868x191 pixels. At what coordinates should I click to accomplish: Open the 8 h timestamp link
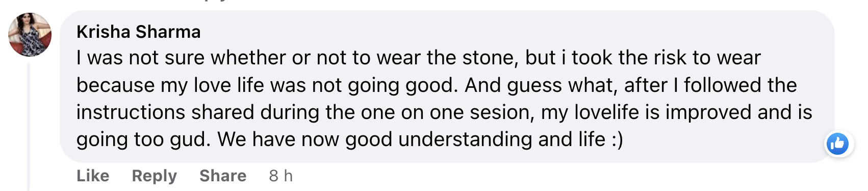280,176
